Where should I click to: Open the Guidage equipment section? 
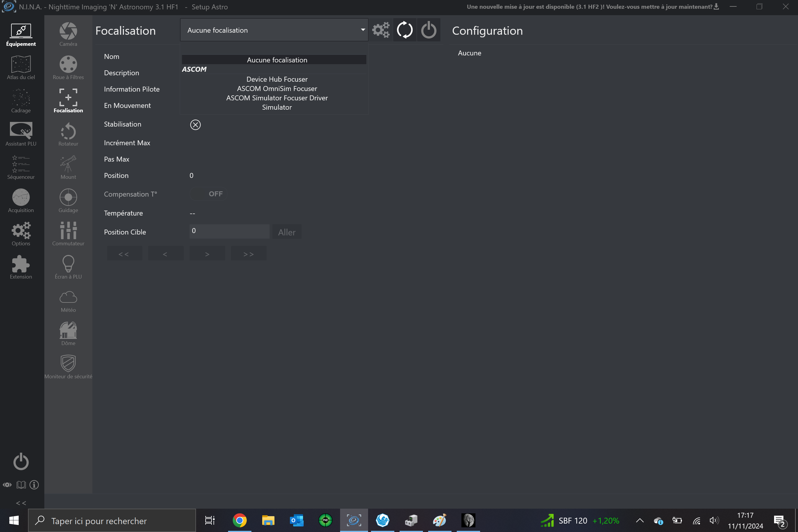pos(68,200)
